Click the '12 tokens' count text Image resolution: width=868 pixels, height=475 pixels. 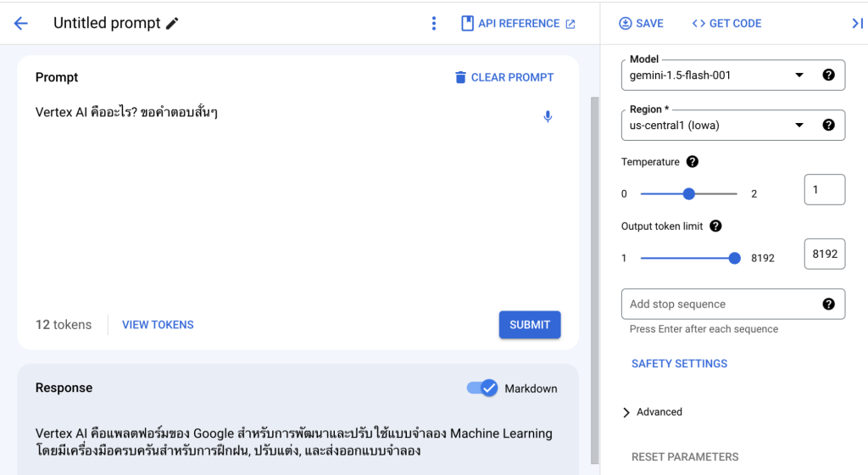[x=64, y=325]
